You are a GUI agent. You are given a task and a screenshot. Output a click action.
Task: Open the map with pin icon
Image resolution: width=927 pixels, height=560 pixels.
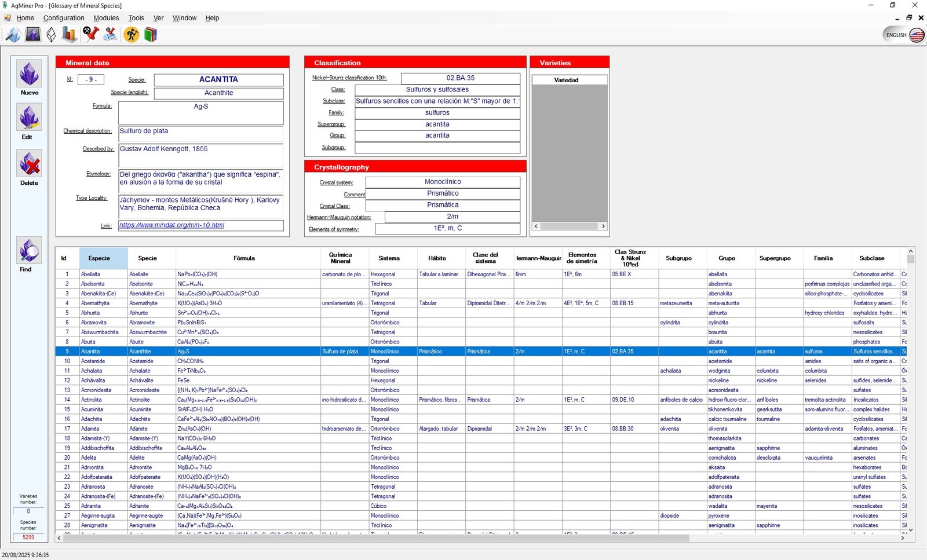coord(110,35)
